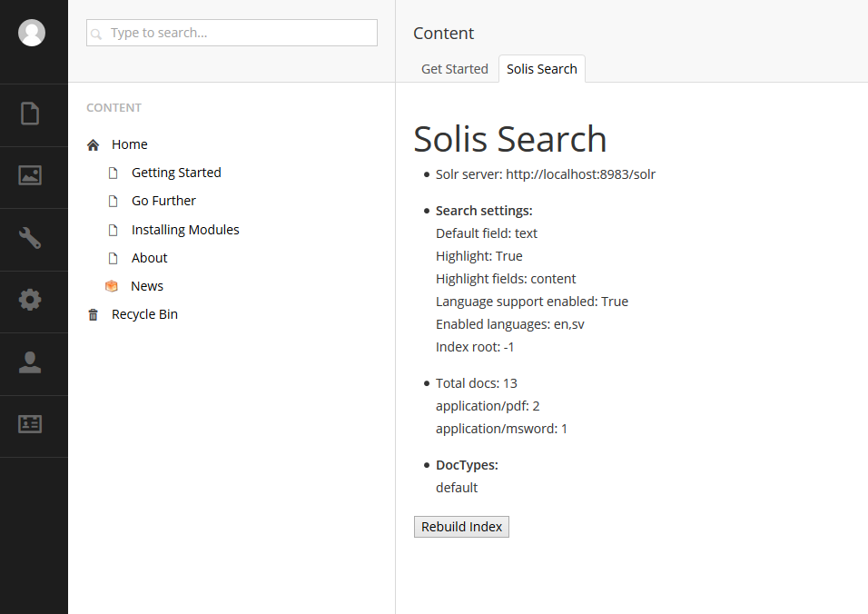Select the Solis Search tab
This screenshot has width=868, height=614.
[542, 69]
